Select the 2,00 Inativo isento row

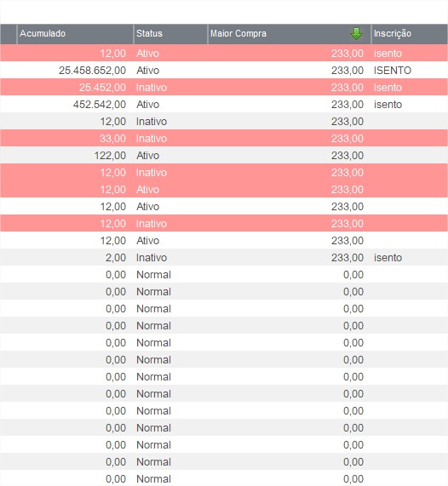click(x=224, y=258)
